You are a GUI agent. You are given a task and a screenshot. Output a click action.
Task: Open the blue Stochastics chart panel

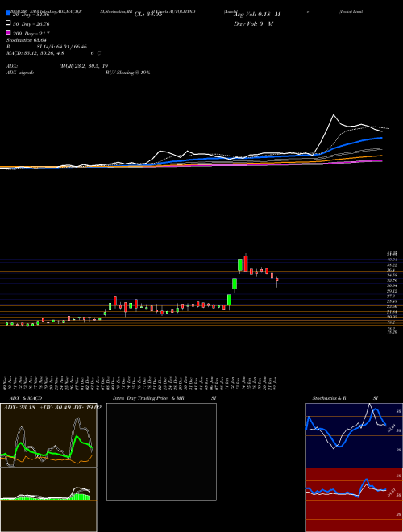[354, 435]
